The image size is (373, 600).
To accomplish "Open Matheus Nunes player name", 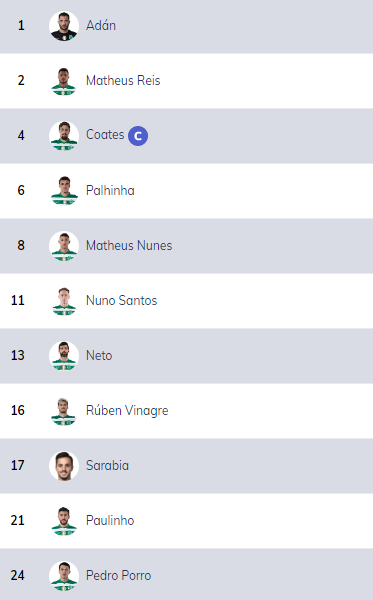I will 129,245.
